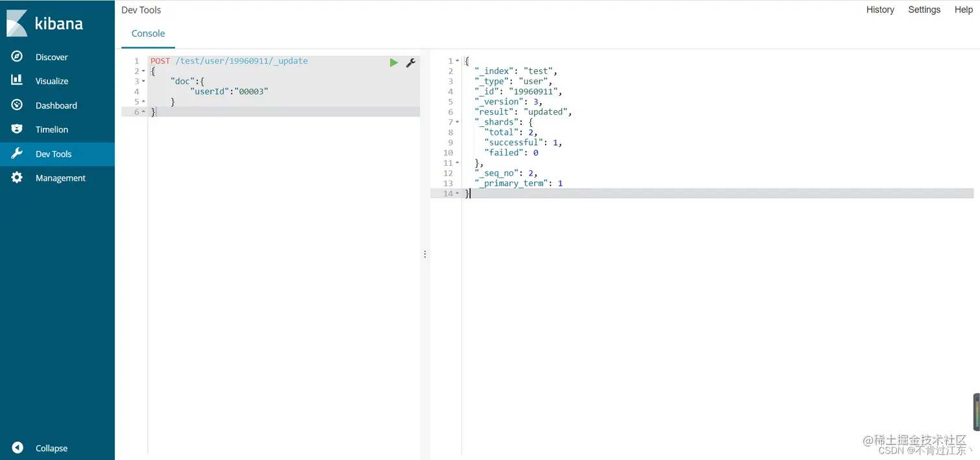980x460 pixels.
Task: Switch to Console tab
Action: [148, 34]
